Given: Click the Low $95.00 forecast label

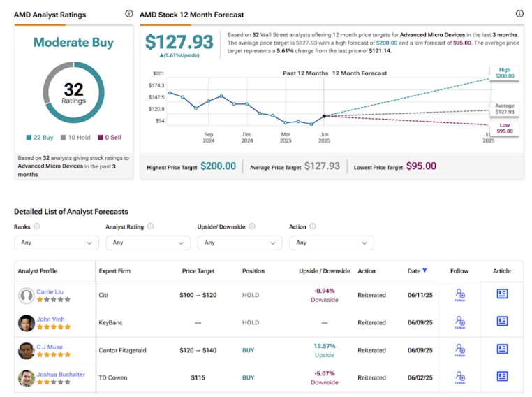Looking at the screenshot, I should click(x=505, y=128).
